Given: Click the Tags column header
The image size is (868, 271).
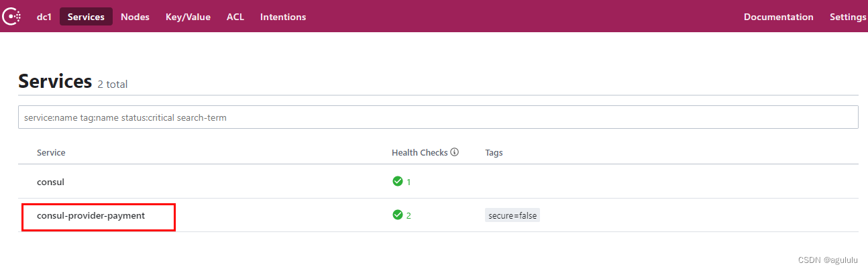Looking at the screenshot, I should tap(494, 153).
